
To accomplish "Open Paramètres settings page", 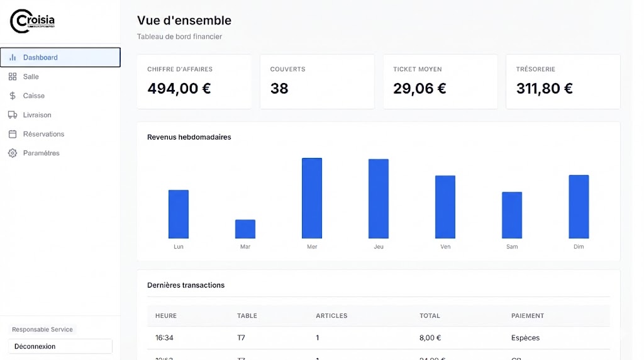I will click(60, 153).
